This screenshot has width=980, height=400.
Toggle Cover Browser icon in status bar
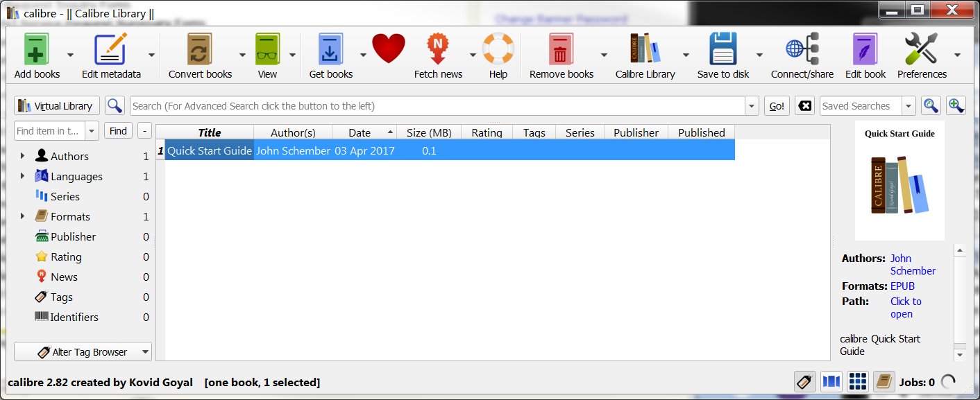click(831, 381)
